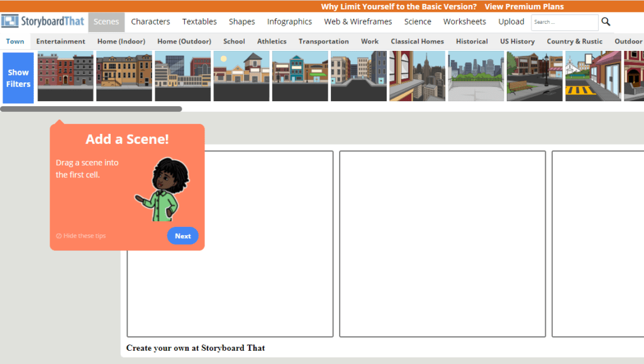Click Hide these tips link
Image resolution: width=644 pixels, height=364 pixels.
coord(81,236)
